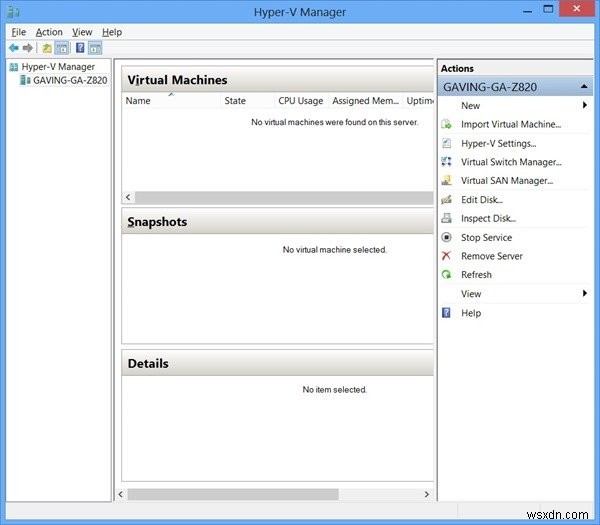The width and height of the screenshot is (600, 525).
Task: Click the Help icon in Actions pane
Action: 446,313
